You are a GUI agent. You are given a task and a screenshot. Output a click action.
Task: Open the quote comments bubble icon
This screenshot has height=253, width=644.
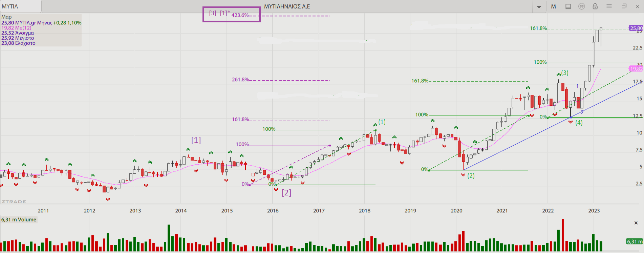click(581, 6)
